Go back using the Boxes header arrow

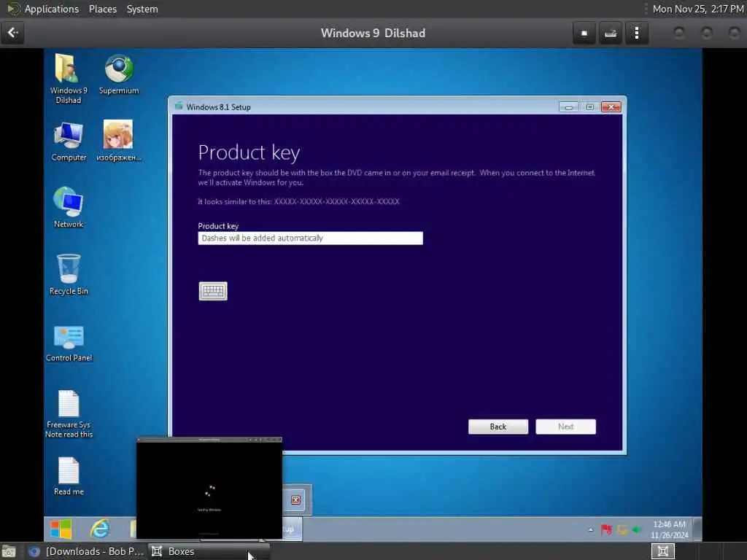click(13, 33)
